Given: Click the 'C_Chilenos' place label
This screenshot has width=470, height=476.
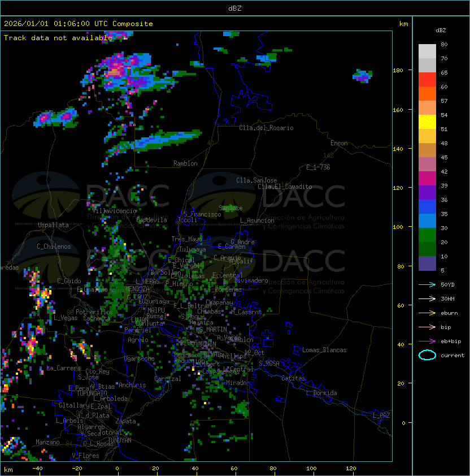Looking at the screenshot, I should point(54,246).
